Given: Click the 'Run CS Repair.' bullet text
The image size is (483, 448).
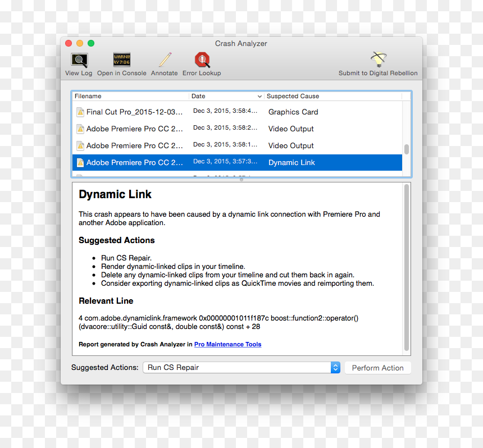Looking at the screenshot, I should pos(126,258).
